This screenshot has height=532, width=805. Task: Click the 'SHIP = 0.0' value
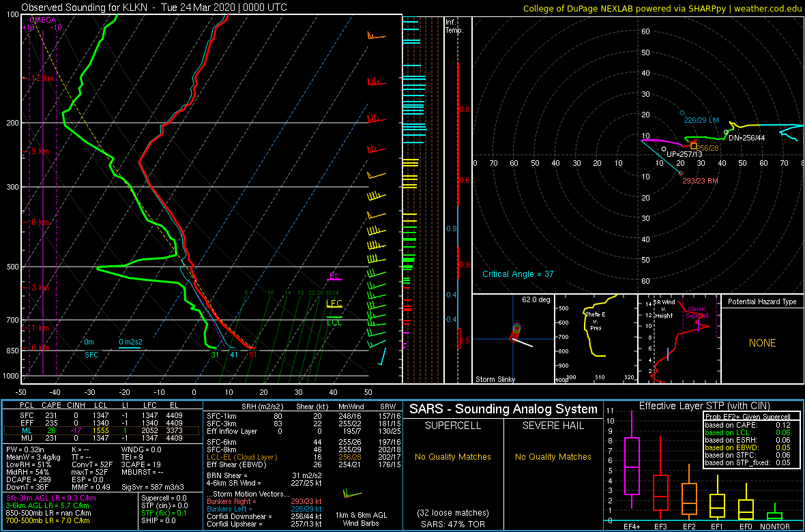tap(159, 520)
